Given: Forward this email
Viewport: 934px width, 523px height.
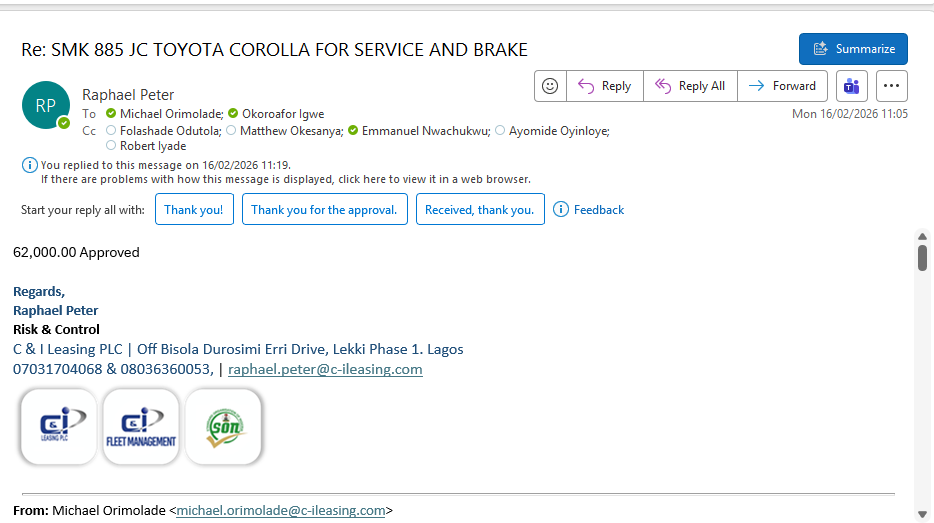Looking at the screenshot, I should coord(782,86).
